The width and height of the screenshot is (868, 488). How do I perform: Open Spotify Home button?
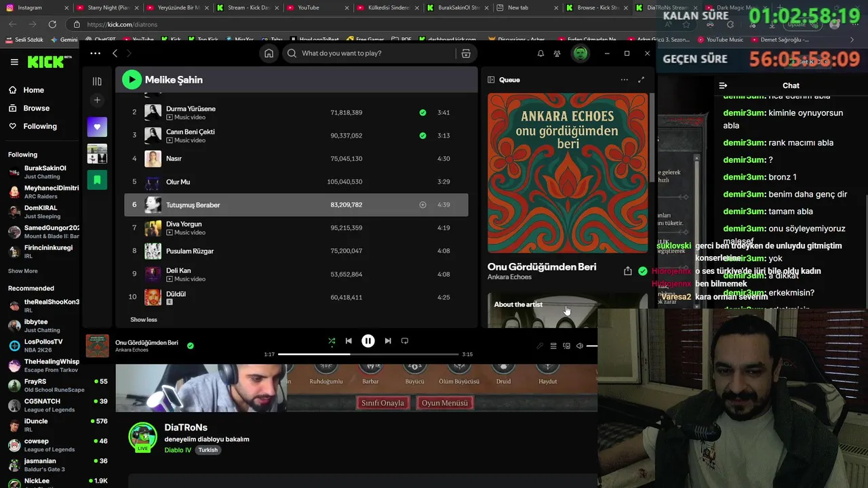[269, 53]
